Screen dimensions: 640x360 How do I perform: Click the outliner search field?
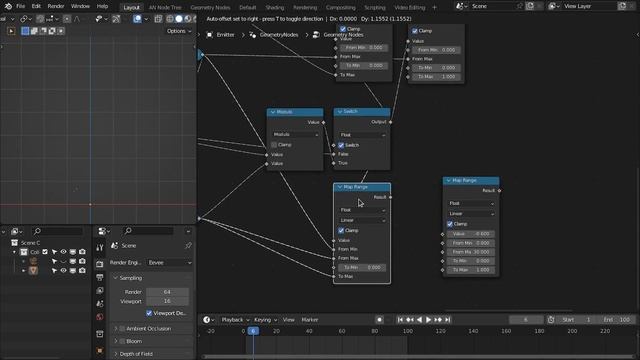58,231
